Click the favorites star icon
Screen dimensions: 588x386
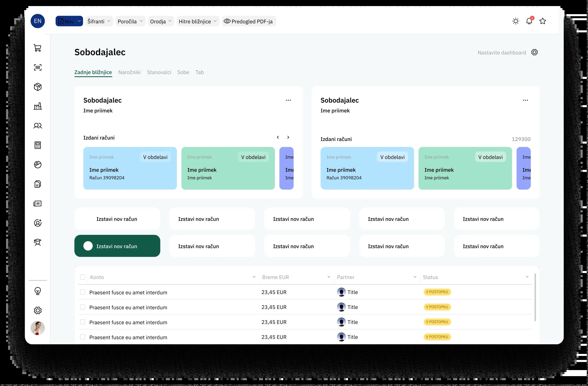542,21
